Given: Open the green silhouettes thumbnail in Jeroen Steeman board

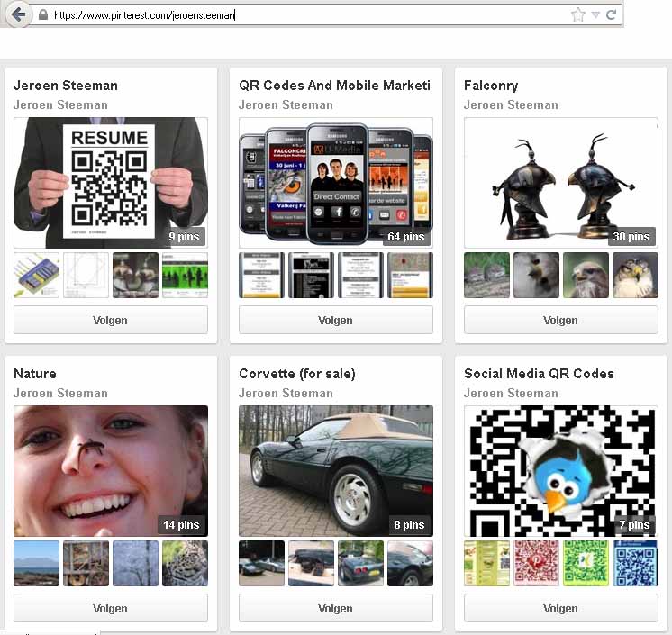Looking at the screenshot, I should click(x=185, y=275).
